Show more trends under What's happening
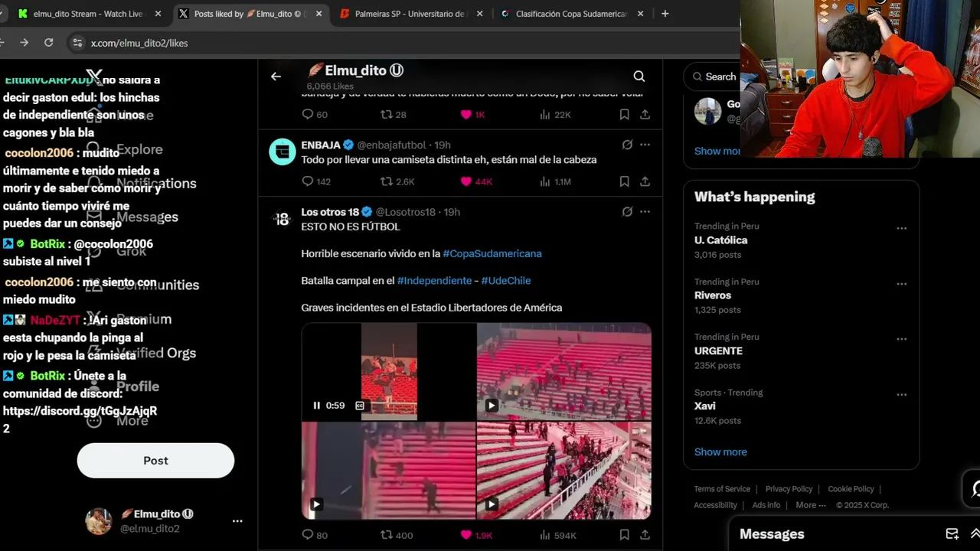 point(720,452)
